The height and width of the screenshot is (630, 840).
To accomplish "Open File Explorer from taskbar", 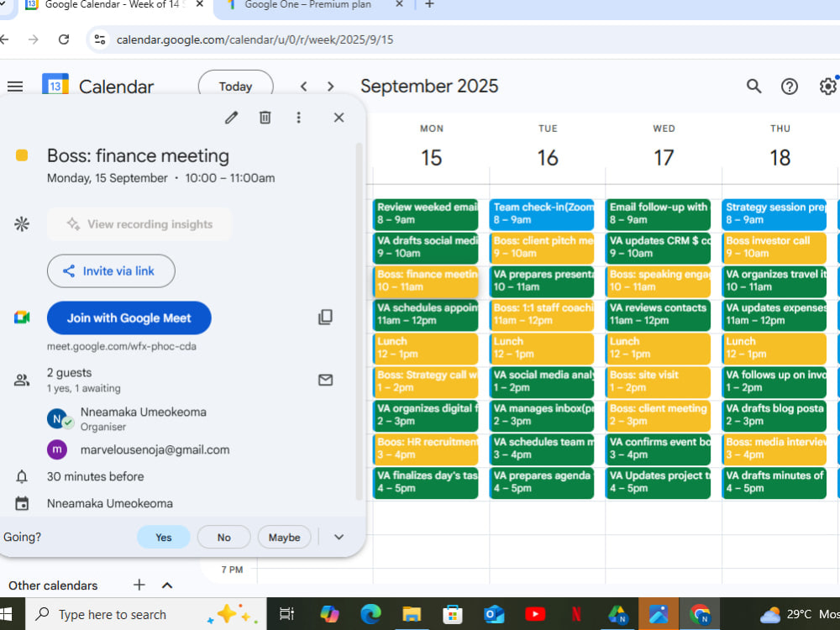I will [412, 614].
